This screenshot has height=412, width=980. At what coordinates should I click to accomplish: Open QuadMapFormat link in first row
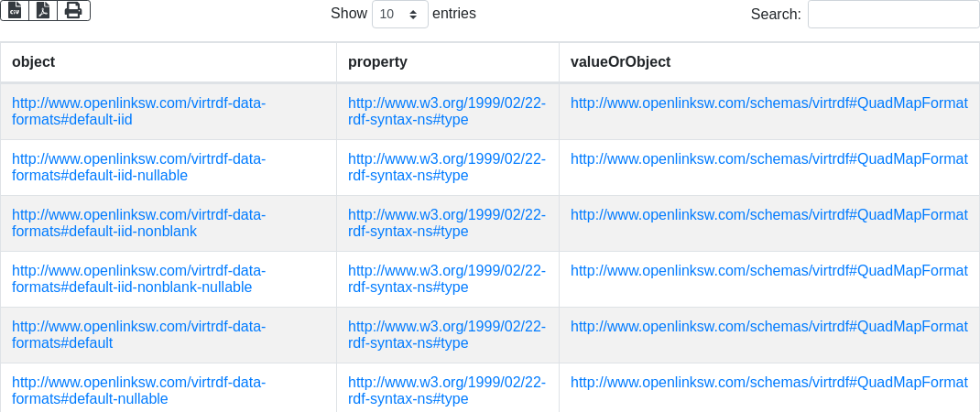pos(768,103)
